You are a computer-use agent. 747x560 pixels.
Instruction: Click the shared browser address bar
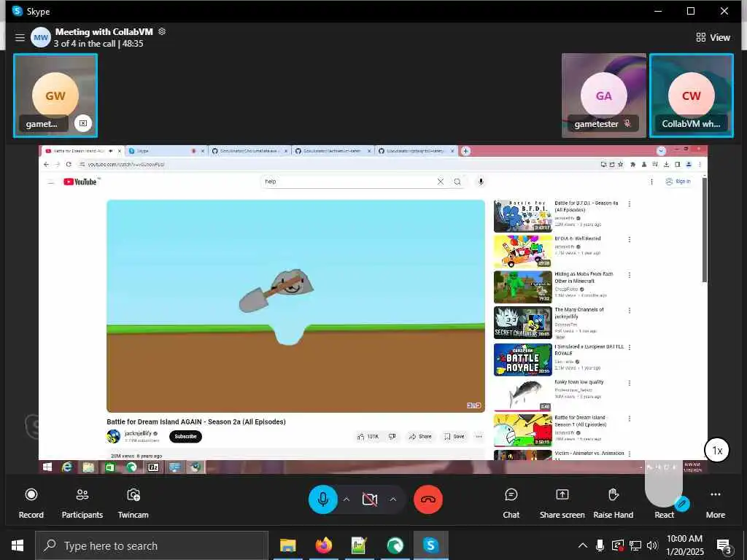[333, 164]
